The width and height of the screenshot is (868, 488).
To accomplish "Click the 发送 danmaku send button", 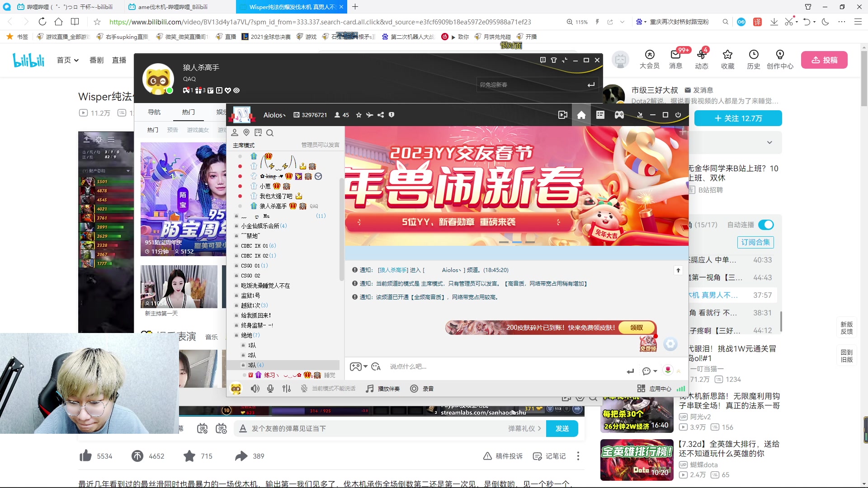I will [562, 428].
